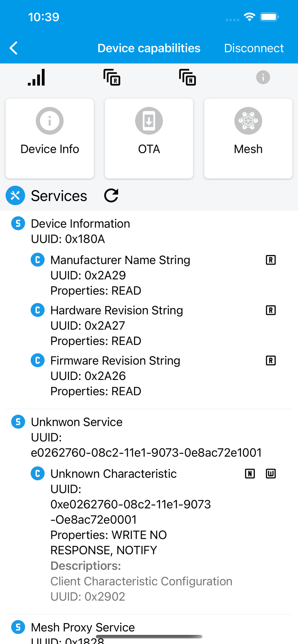
Task: Tap the signal strength bars icon
Action: [36, 78]
